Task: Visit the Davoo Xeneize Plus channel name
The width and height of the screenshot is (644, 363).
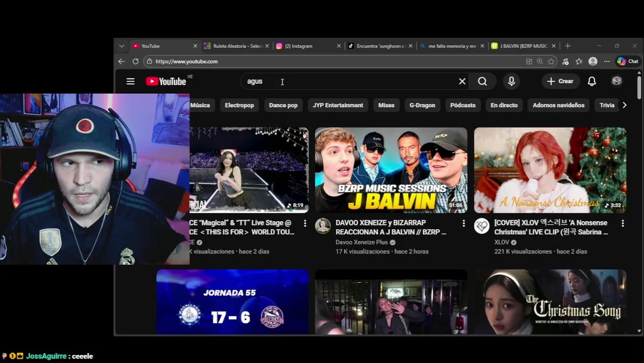Action: coord(362,243)
